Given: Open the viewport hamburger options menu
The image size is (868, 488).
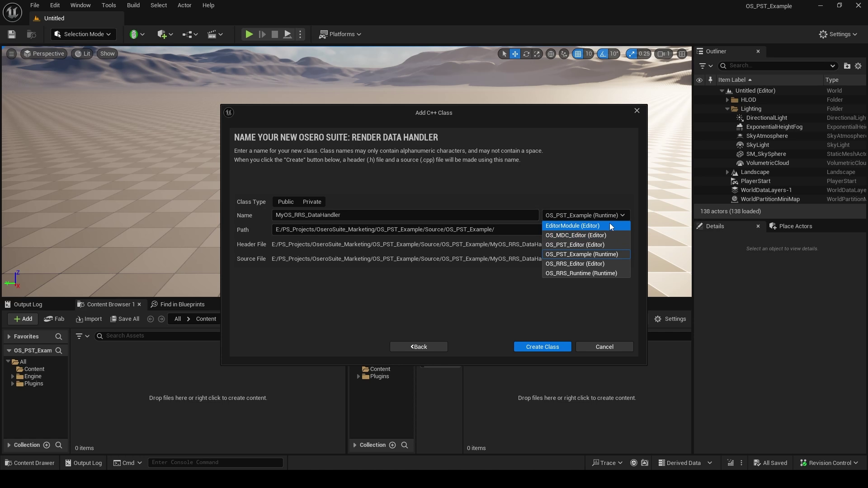Looking at the screenshot, I should (11, 54).
